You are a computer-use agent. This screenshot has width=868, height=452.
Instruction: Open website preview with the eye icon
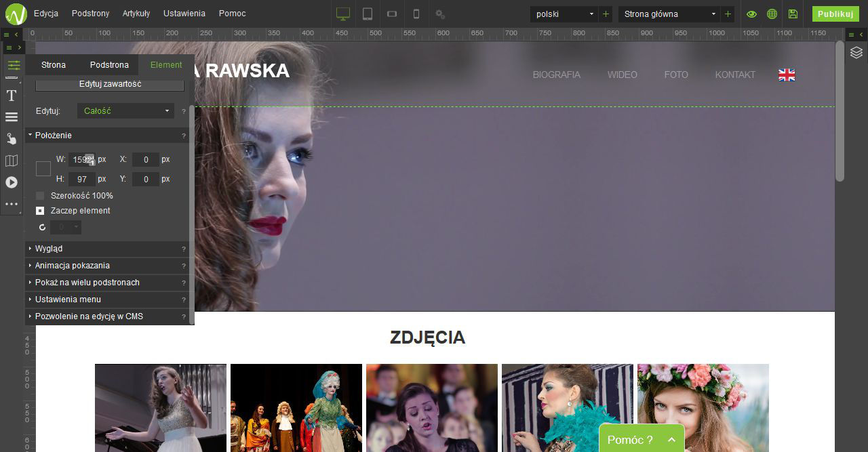pyautogui.click(x=751, y=13)
